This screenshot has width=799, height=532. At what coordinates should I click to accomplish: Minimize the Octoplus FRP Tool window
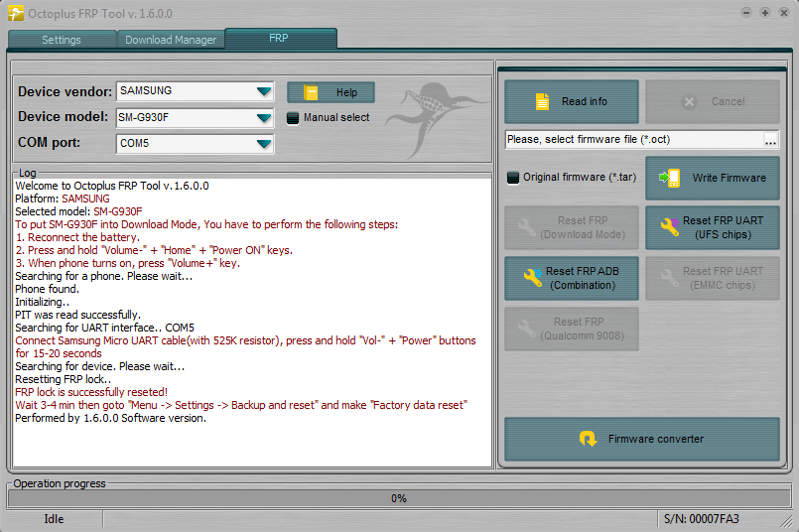746,13
